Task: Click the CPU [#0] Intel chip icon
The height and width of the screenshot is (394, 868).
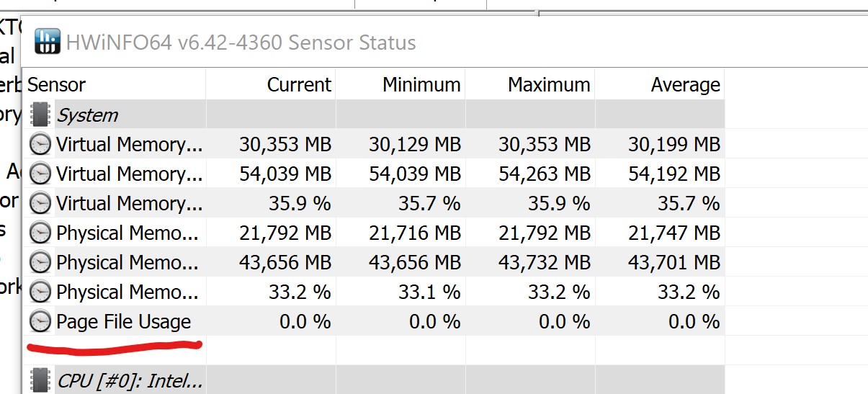Action: [x=40, y=380]
